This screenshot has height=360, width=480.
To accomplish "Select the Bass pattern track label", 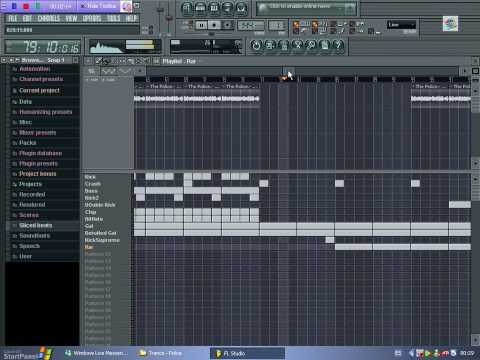I will pos(91,191).
